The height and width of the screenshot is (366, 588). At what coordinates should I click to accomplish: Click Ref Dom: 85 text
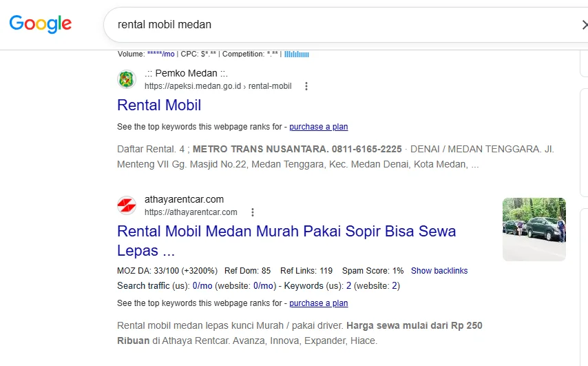point(247,271)
